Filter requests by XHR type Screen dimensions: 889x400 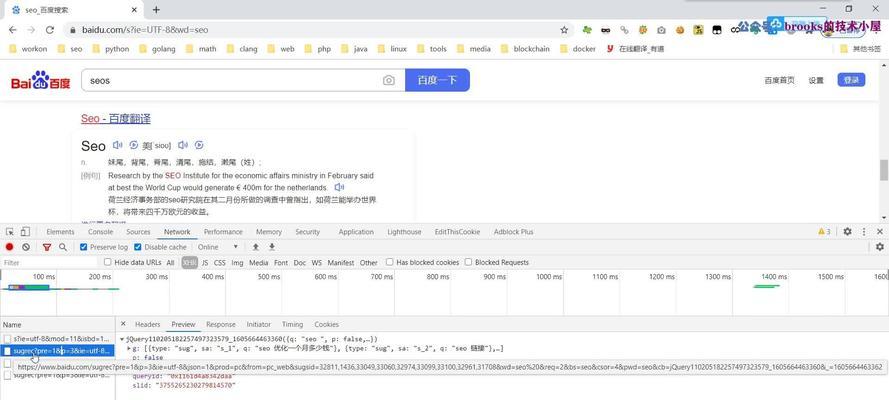[189, 262]
